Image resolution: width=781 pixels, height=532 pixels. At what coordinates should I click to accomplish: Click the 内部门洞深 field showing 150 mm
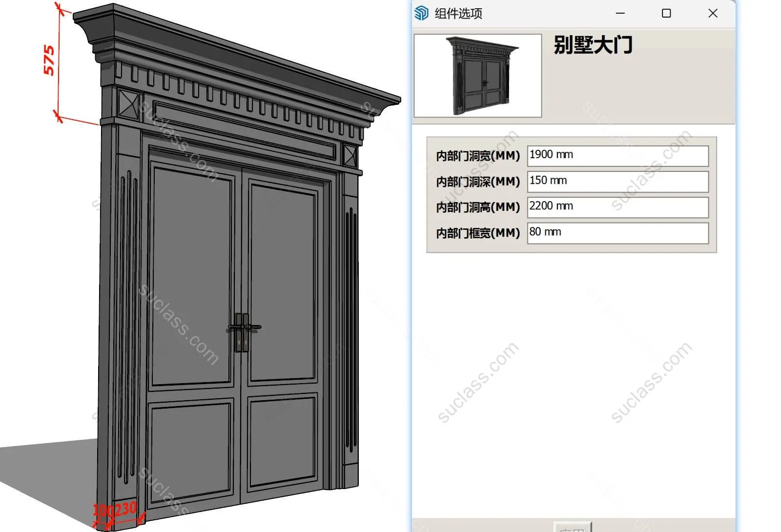617,181
